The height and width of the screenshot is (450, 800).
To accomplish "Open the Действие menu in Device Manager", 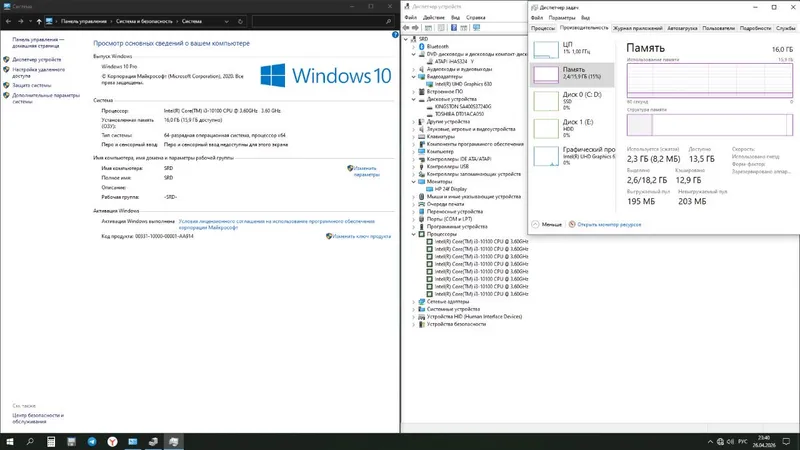I will (x=434, y=17).
